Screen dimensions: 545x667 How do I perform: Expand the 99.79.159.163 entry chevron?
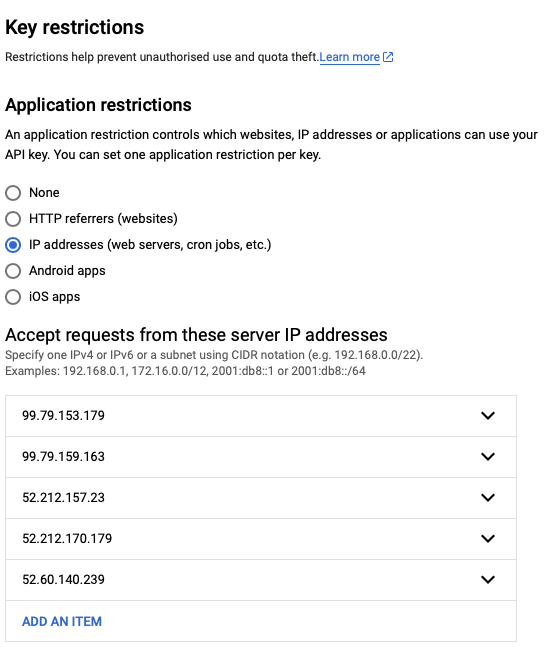488,456
